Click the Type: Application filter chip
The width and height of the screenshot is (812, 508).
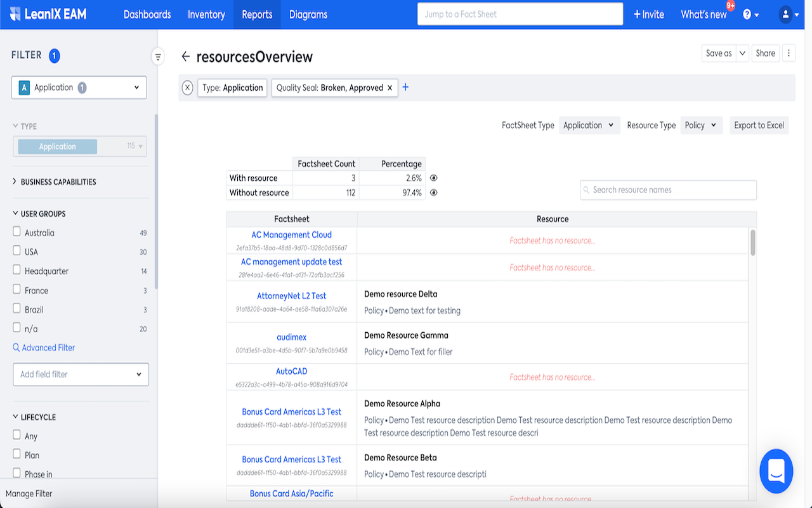point(232,88)
